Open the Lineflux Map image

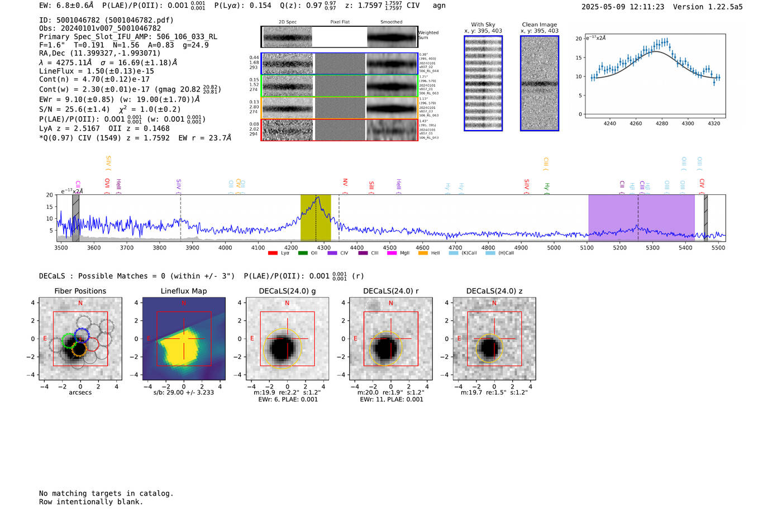coord(184,339)
